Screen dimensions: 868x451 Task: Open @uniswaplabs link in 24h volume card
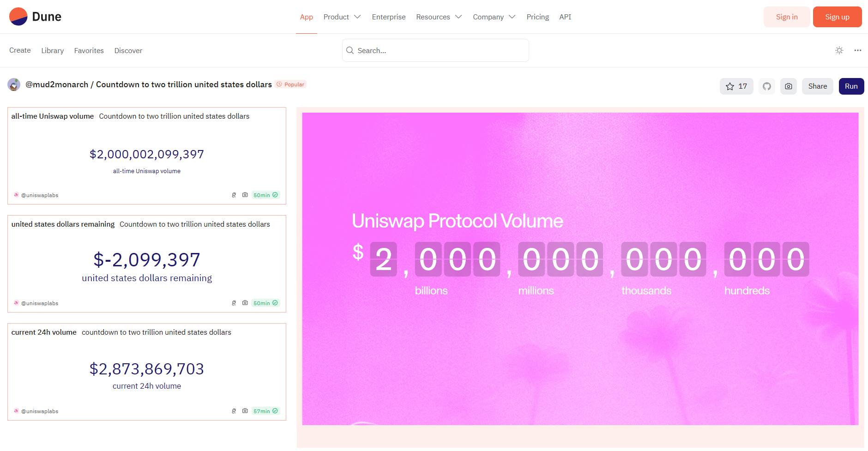coord(40,411)
